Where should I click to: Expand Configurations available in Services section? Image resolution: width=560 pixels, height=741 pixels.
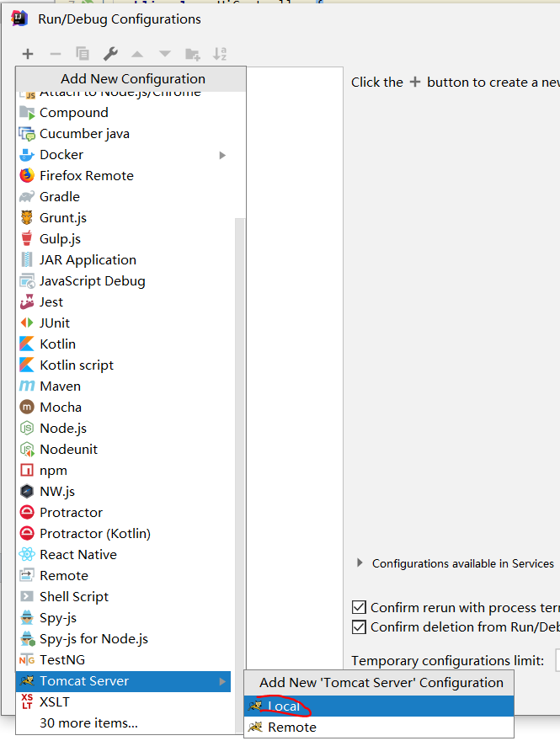pos(360,563)
